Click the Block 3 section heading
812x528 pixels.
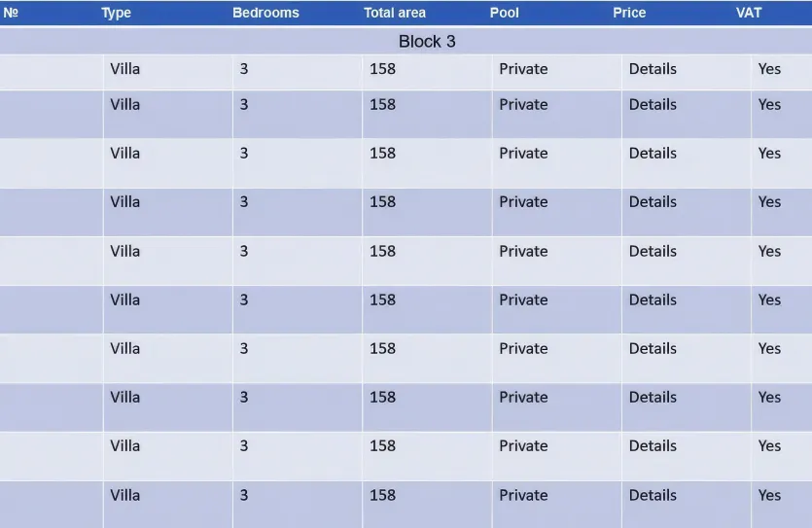427,41
